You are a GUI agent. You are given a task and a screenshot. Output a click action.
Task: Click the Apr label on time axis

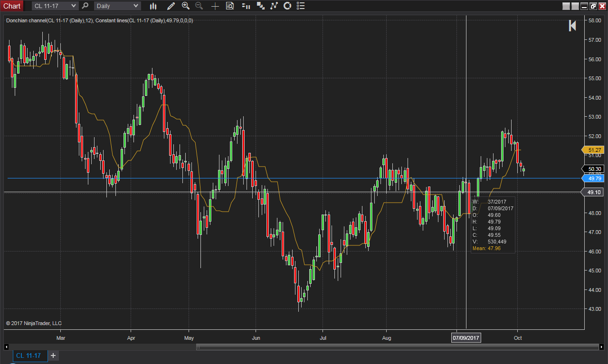tap(131, 338)
